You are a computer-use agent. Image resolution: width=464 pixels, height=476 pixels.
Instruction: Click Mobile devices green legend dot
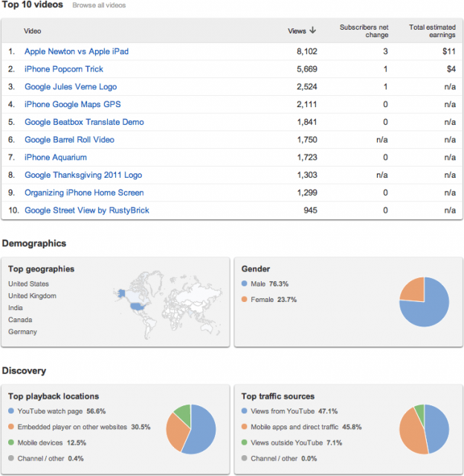coord(11,443)
